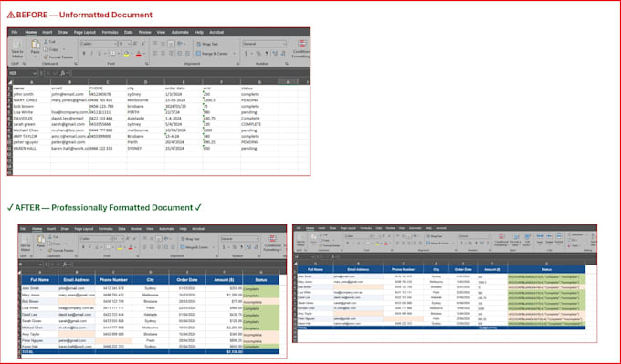The image size is (621, 364).
Task: Click Comma Style icon in BEFORE spreadsheet
Action: (267, 54)
